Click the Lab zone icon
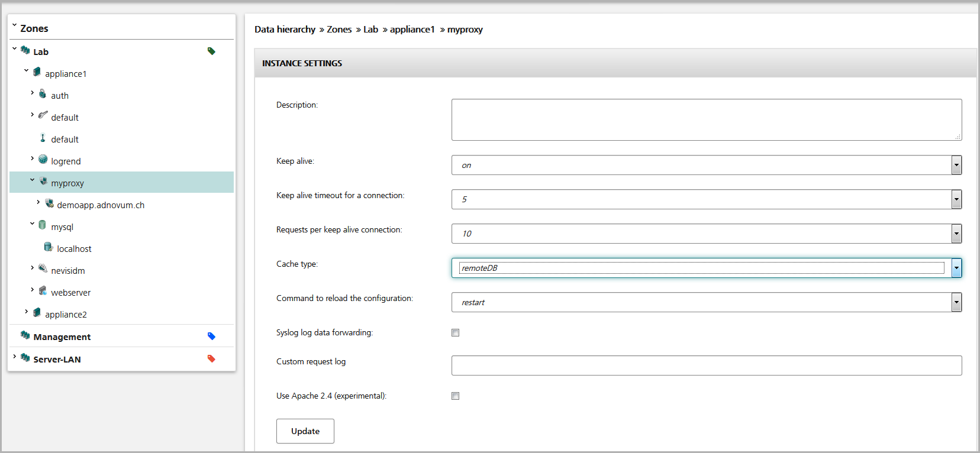980x453 pixels. pos(25,50)
